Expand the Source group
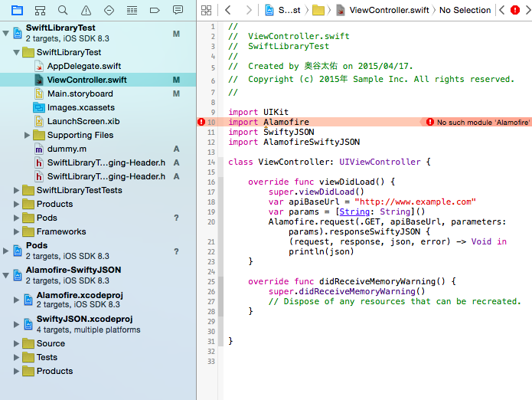 16,343
